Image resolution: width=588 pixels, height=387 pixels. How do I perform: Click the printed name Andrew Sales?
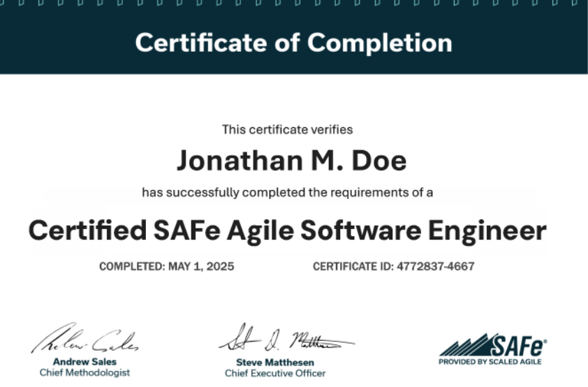84,362
